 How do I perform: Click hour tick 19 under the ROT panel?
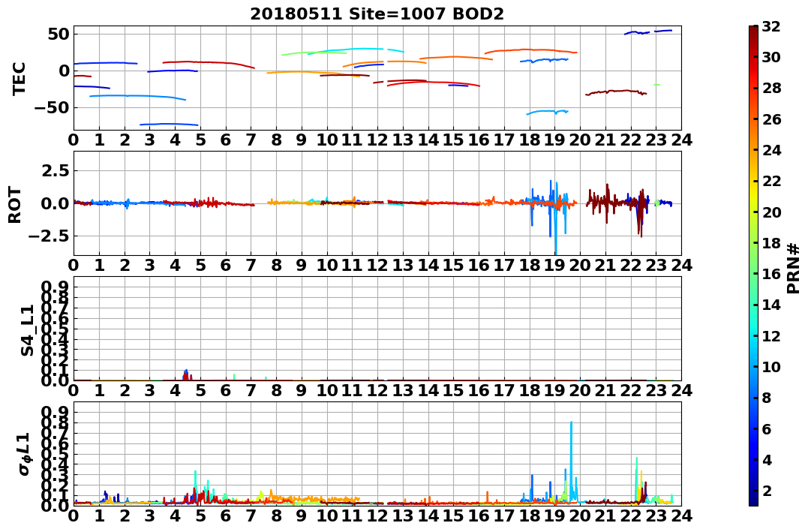click(x=554, y=265)
